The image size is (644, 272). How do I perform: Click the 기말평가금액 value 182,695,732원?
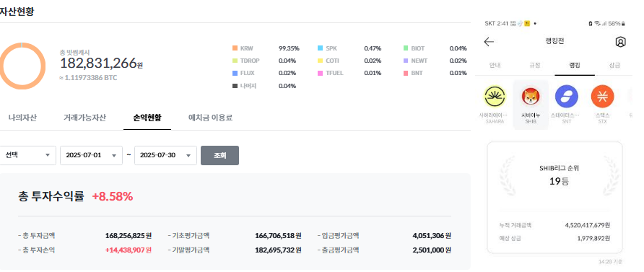click(278, 250)
